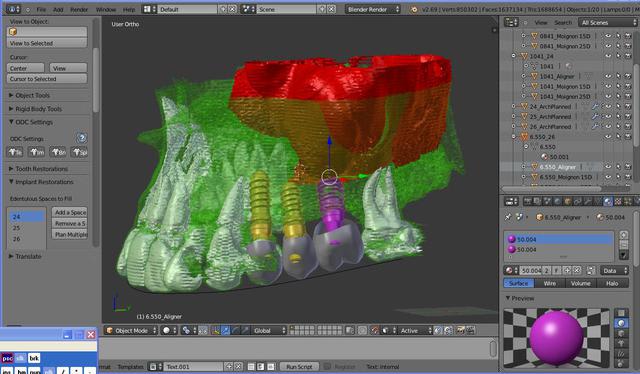Open the Help menu
The image size is (640, 374).
(x=129, y=9)
